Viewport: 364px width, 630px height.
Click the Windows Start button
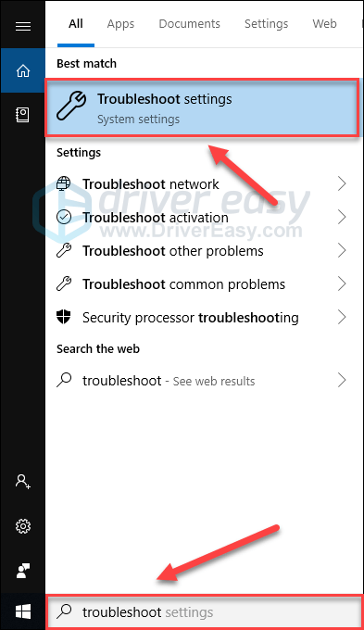(23, 611)
